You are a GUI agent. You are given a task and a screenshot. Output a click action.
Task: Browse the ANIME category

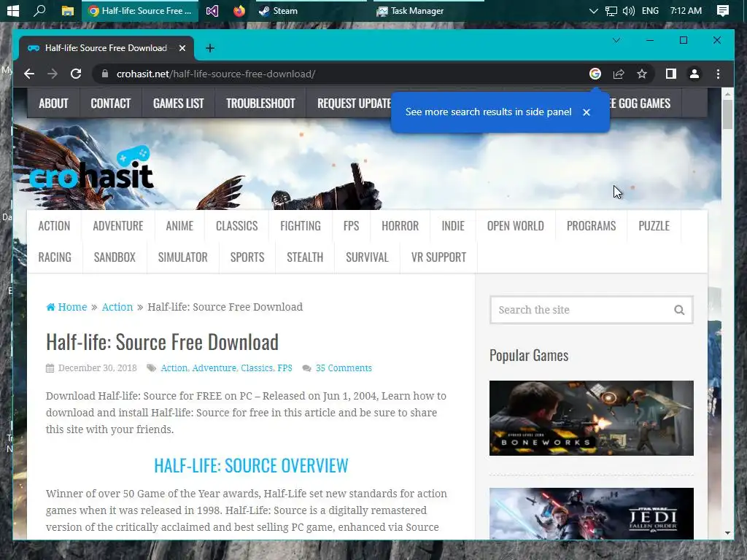coord(179,226)
